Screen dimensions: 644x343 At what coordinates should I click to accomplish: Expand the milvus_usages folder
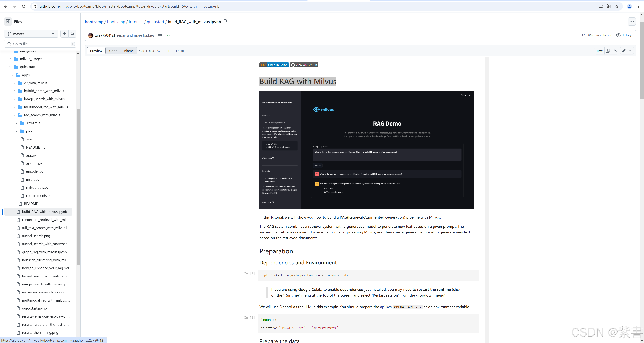pos(10,59)
